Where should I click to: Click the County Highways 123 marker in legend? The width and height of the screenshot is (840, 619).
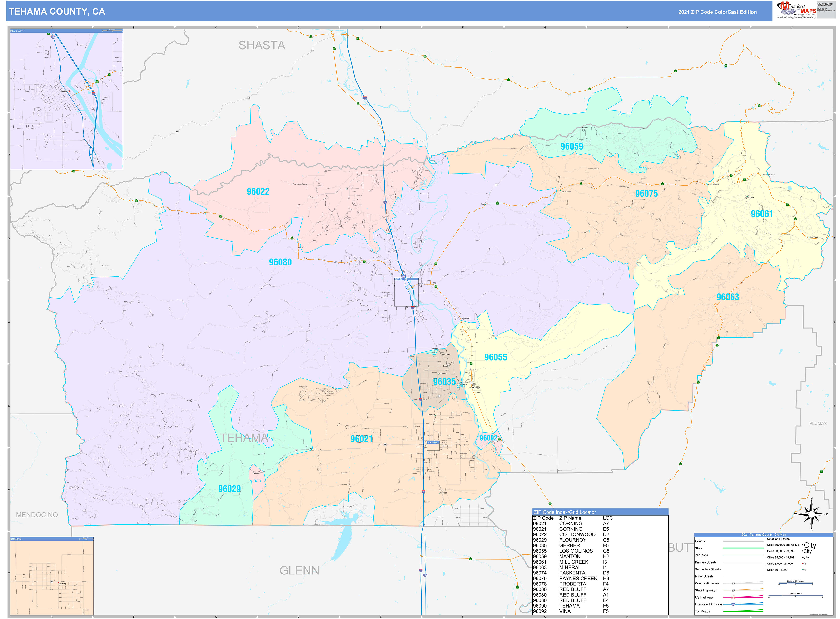coord(733,583)
